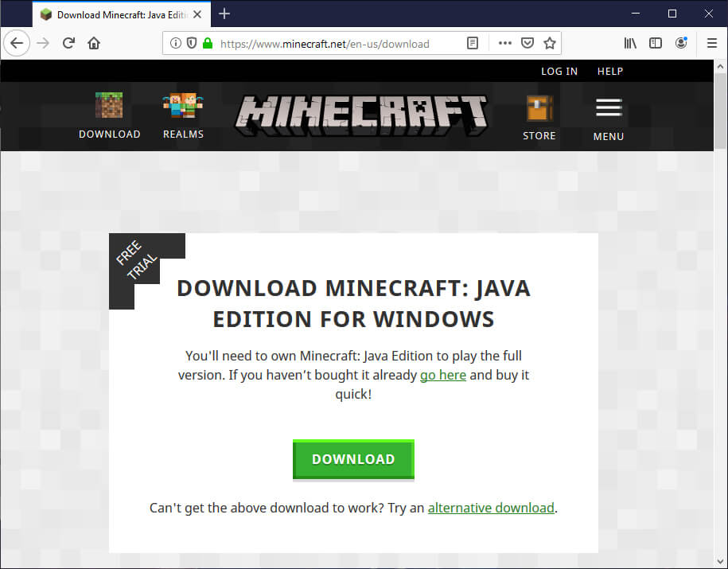Open the 'alternative download' link

[x=491, y=508]
